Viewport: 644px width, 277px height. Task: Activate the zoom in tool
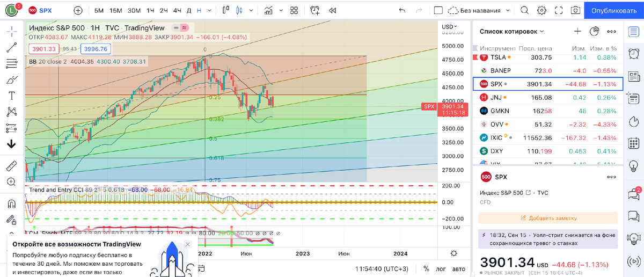pyautogui.click(x=11, y=182)
